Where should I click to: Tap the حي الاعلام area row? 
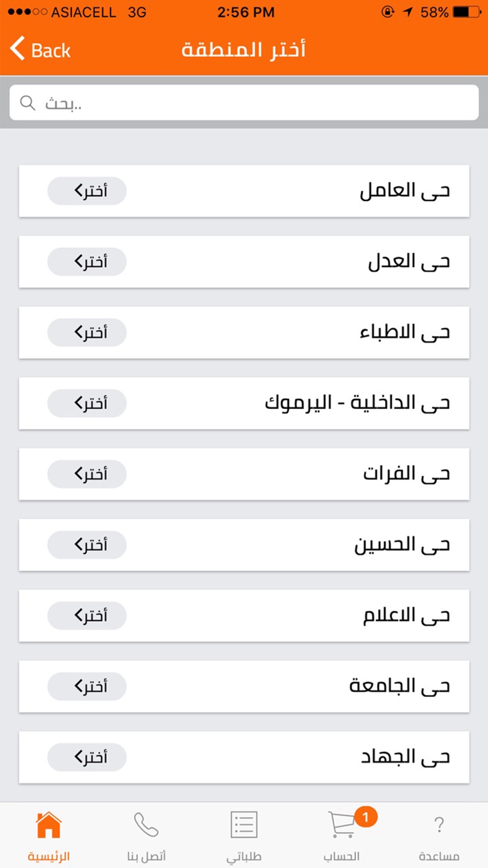point(244,616)
